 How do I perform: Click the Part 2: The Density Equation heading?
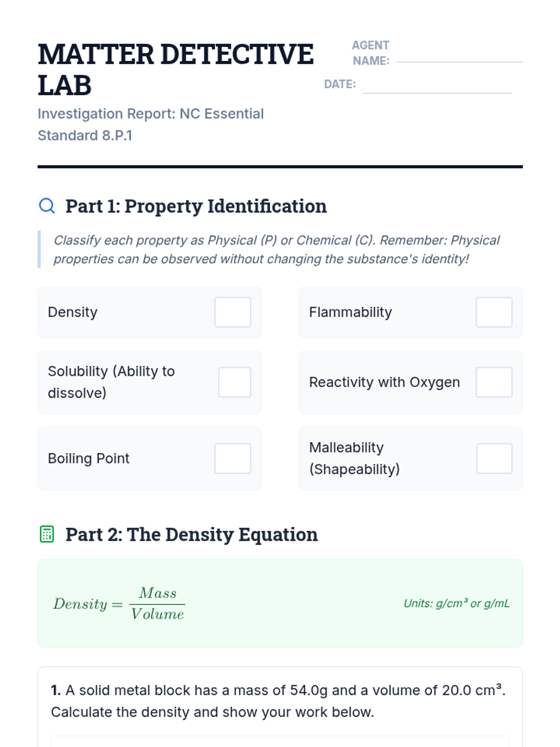click(191, 534)
